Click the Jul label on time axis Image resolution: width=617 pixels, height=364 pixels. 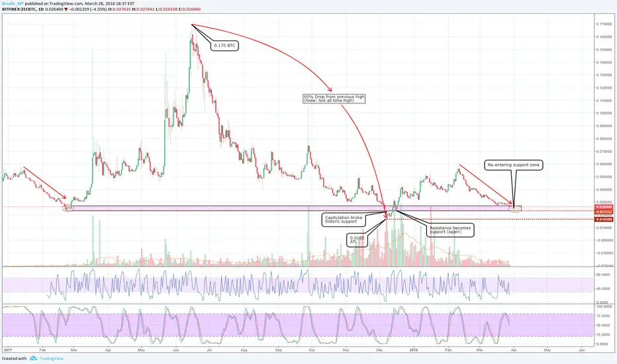point(209,349)
